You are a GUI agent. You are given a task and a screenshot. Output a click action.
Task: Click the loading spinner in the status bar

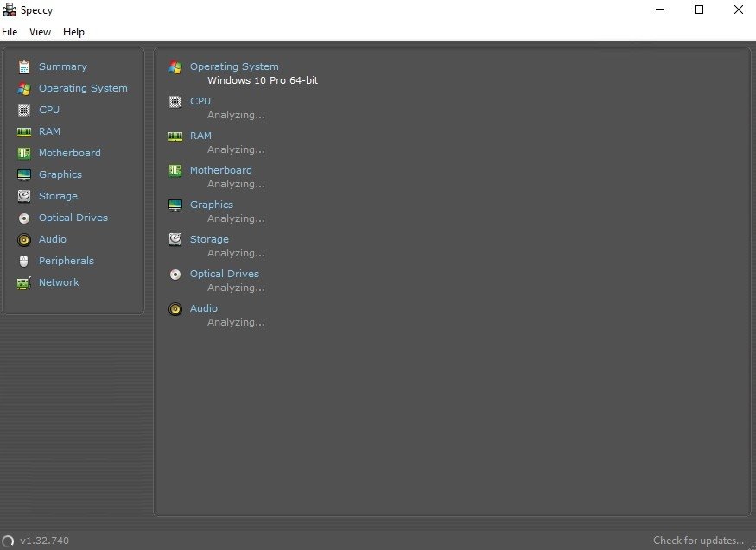pos(8,541)
